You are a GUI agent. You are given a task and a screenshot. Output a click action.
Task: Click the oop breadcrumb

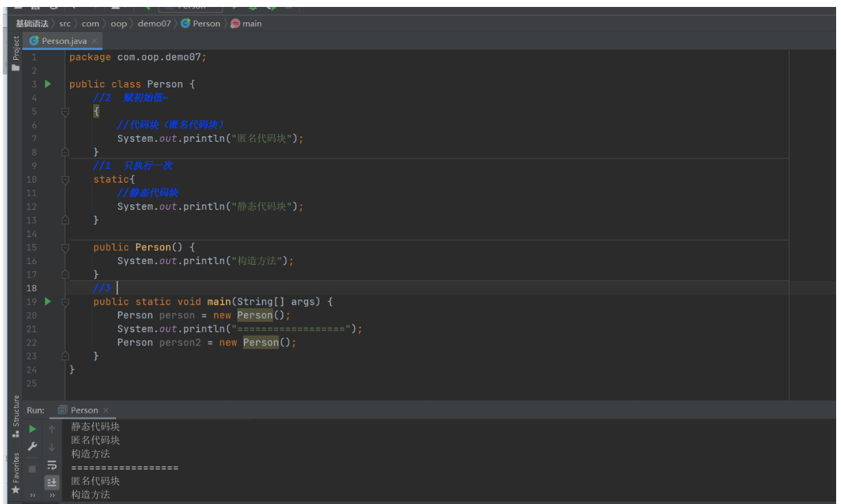click(x=119, y=24)
